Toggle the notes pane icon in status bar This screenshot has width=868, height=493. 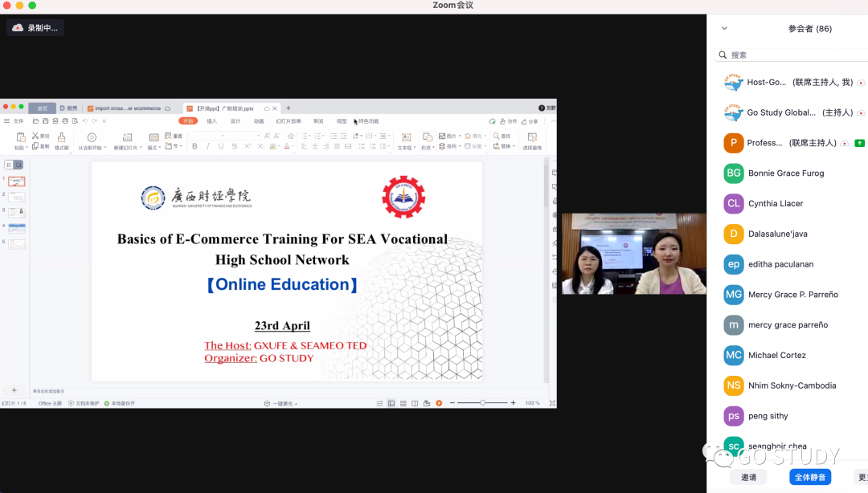pos(379,403)
